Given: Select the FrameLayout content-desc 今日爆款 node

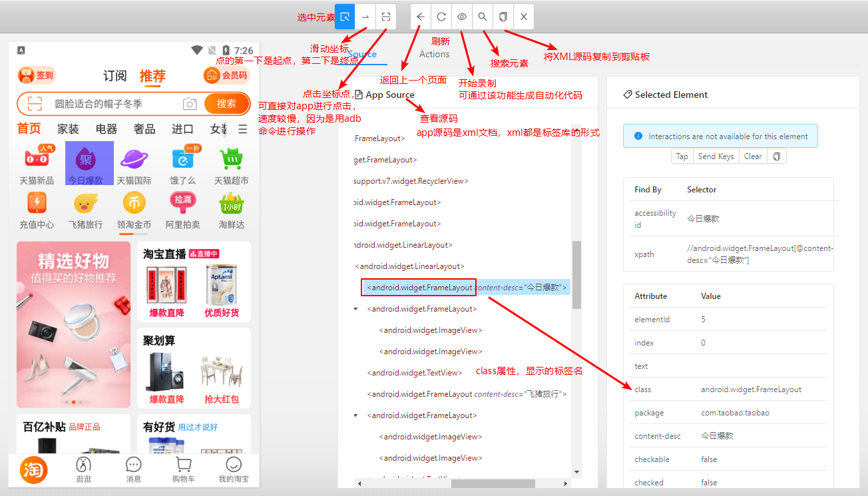Looking at the screenshot, I should tap(466, 288).
